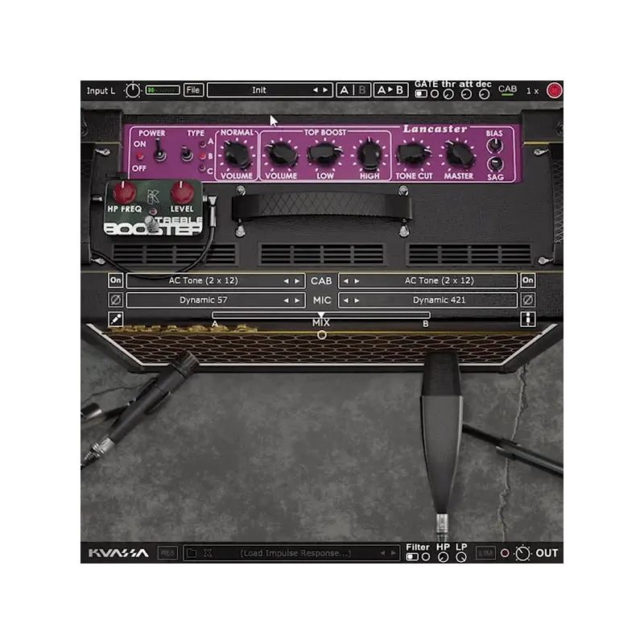Adjust the gate thr knob

click(448, 94)
